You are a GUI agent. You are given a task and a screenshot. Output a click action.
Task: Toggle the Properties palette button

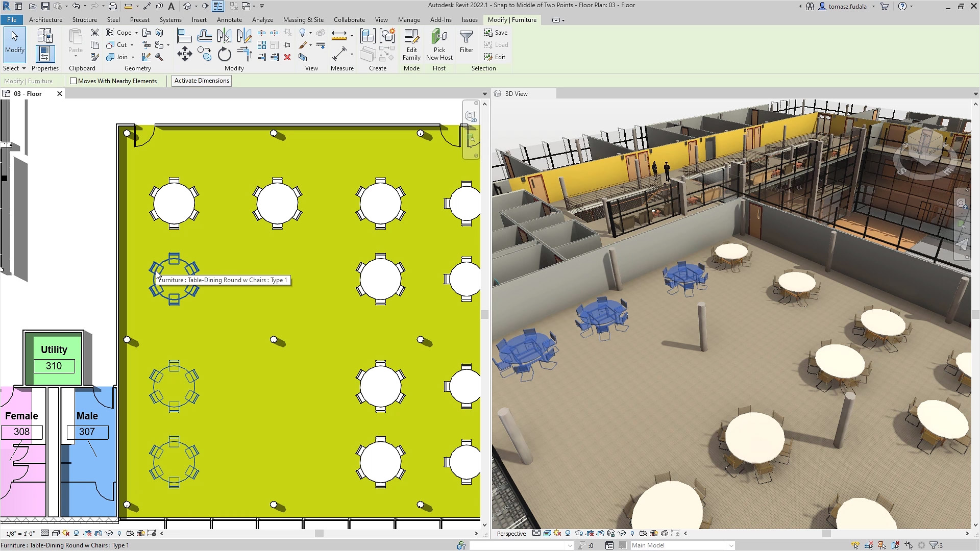coord(45,54)
